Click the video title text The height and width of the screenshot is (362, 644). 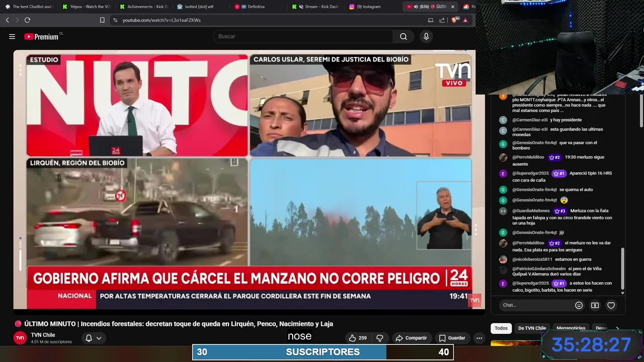tap(179, 324)
